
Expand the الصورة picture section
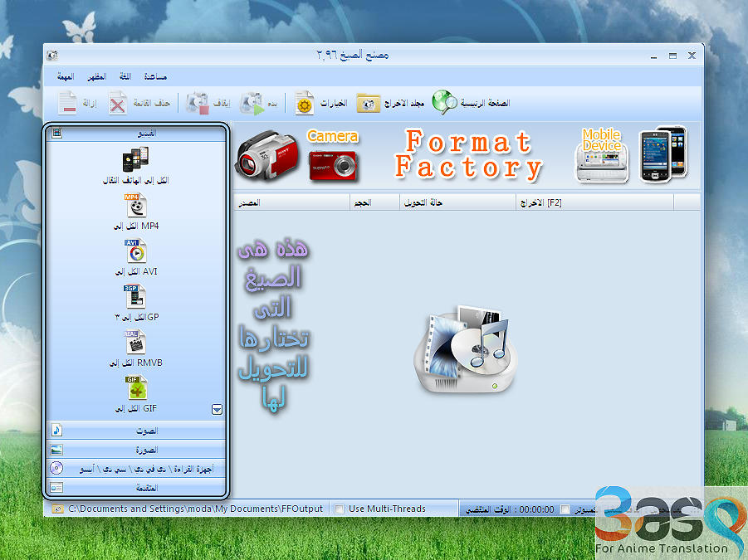click(136, 450)
